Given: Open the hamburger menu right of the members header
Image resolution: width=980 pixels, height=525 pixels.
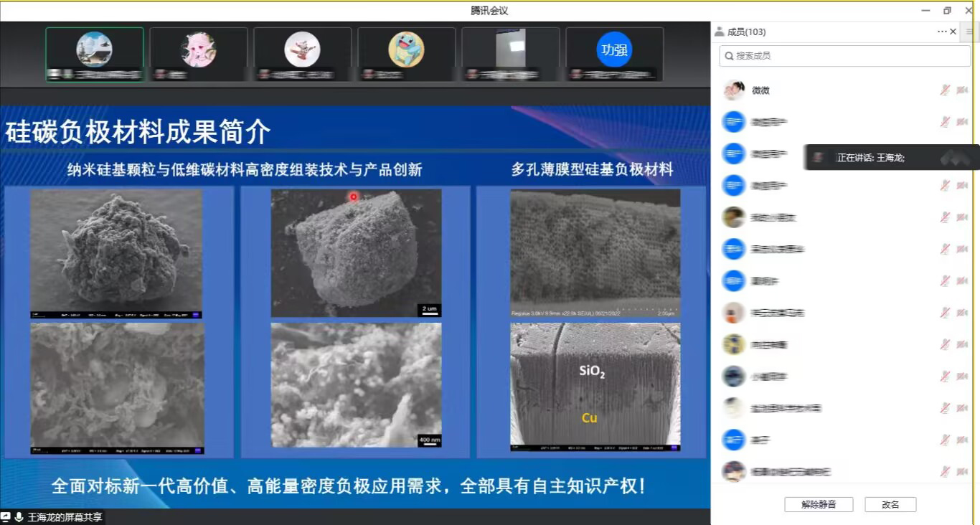Looking at the screenshot, I should coord(970,32).
